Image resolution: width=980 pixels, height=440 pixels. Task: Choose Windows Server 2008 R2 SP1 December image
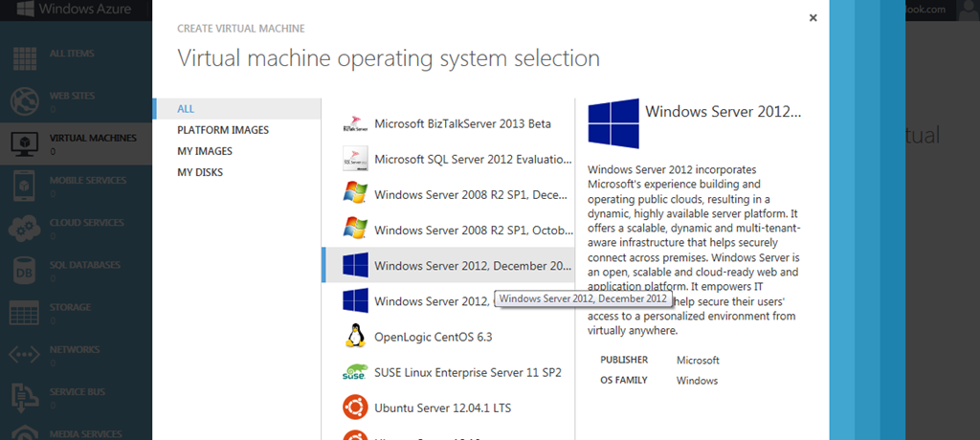(473, 194)
